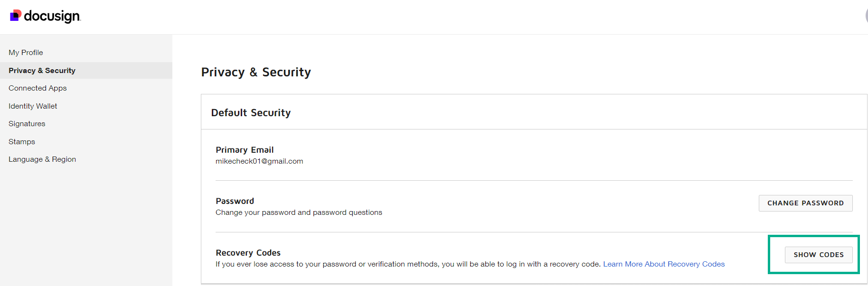Screen dimensions: 868x286
Task: Switch to Language & Region settings
Action: [x=42, y=159]
